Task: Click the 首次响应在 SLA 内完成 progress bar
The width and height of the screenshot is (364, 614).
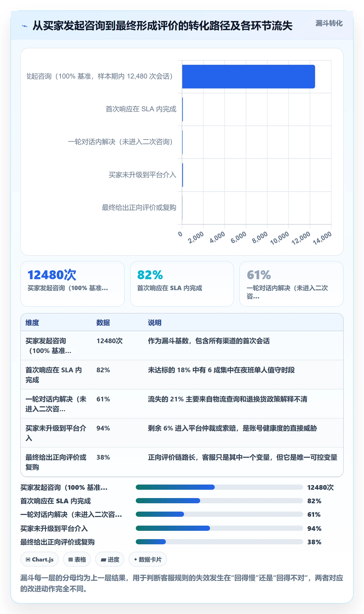Action: click(x=219, y=501)
